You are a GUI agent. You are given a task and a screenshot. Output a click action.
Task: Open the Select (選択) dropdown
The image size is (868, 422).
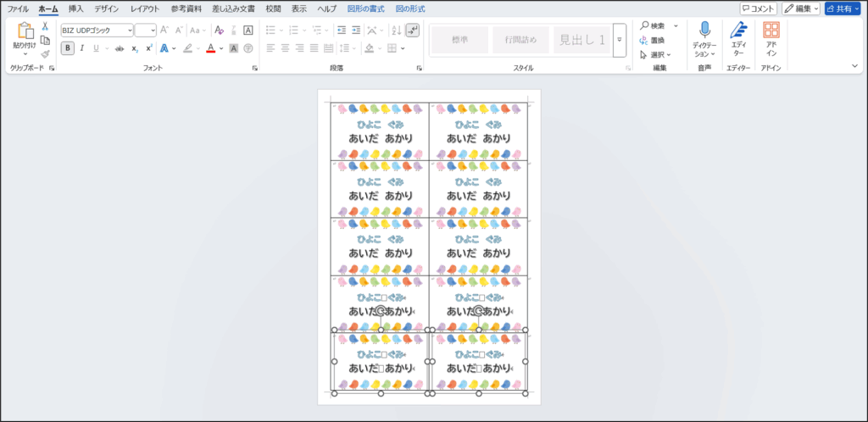tap(655, 55)
